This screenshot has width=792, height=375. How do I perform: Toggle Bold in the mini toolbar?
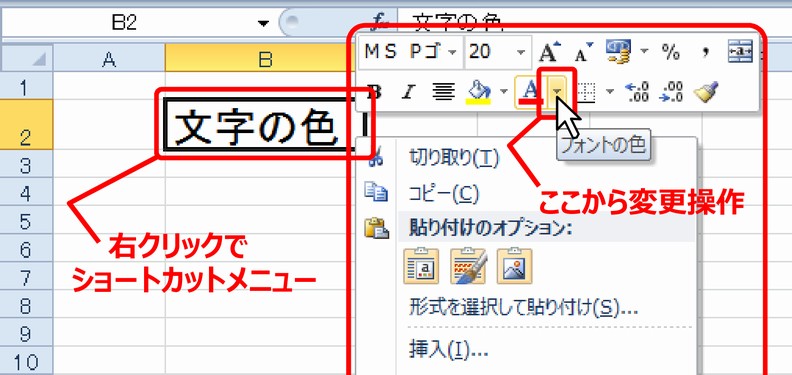[x=374, y=92]
